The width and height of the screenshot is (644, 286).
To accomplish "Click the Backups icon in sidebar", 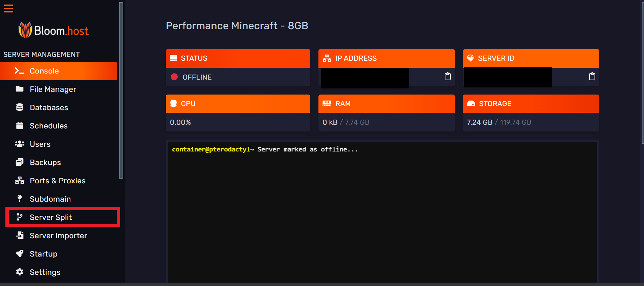I will pyautogui.click(x=20, y=162).
